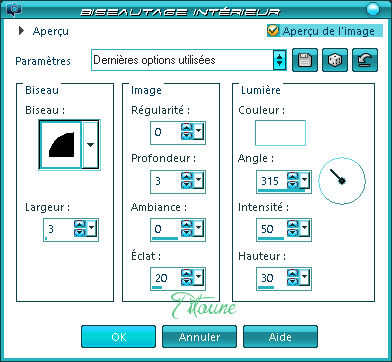Decrease the Profondeur value

(x=186, y=185)
